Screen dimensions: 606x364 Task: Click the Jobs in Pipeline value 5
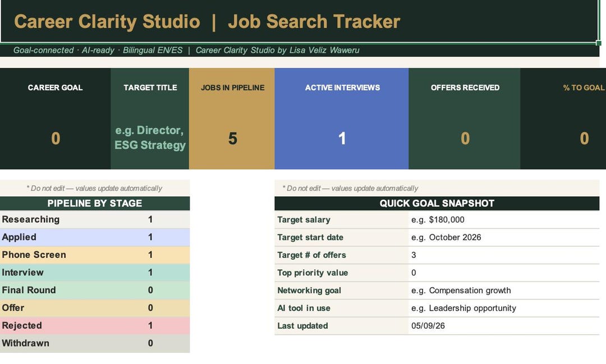pos(232,139)
